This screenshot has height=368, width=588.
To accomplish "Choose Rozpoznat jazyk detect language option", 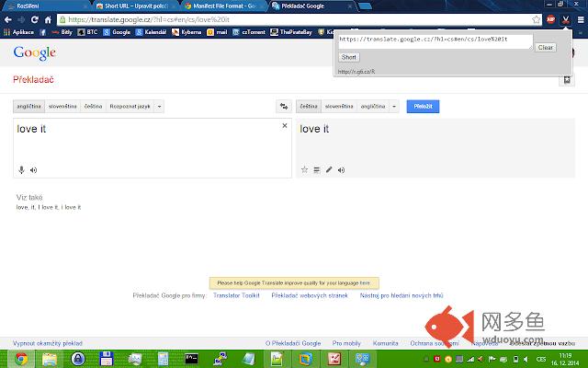I will (129, 107).
